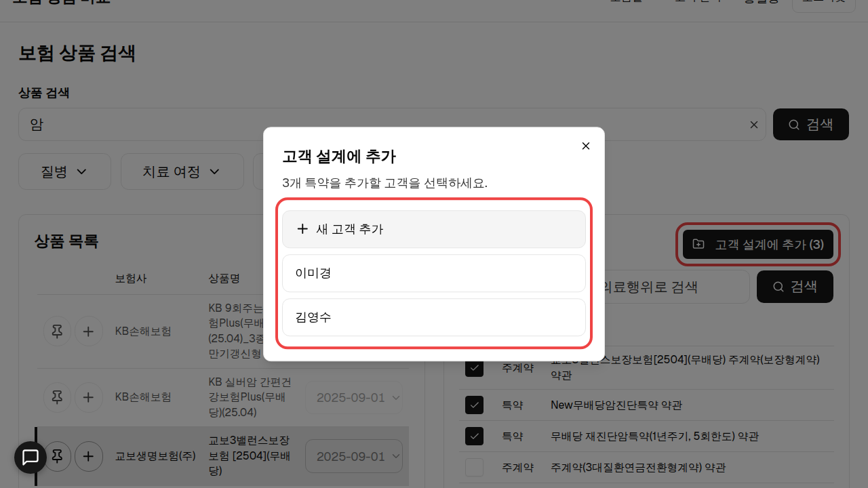Screen dimensions: 868x488
Task: Close the 고객 설계에 추가 dialog
Action: pyautogui.click(x=586, y=146)
